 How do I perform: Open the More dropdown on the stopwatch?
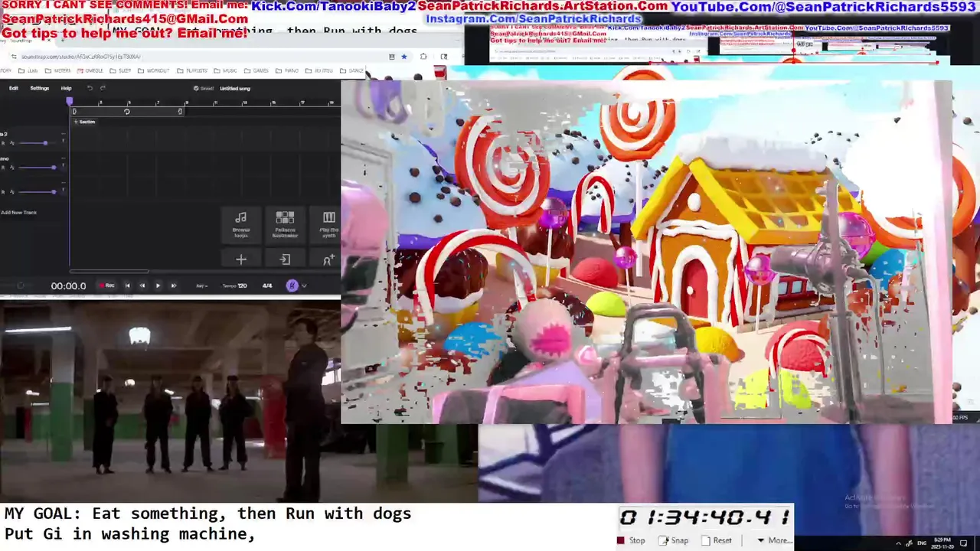(x=774, y=540)
